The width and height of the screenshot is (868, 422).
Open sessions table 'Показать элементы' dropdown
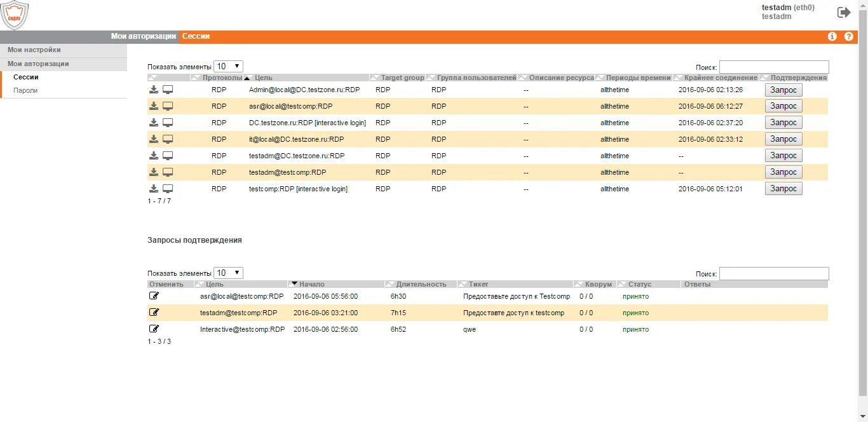point(228,66)
